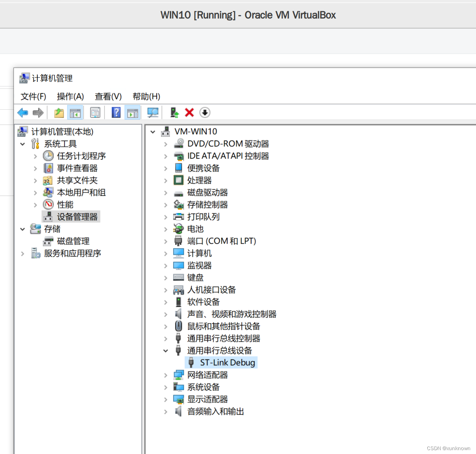This screenshot has height=454, width=476.
Task: Expand the 计算机 device node
Action: pos(165,254)
